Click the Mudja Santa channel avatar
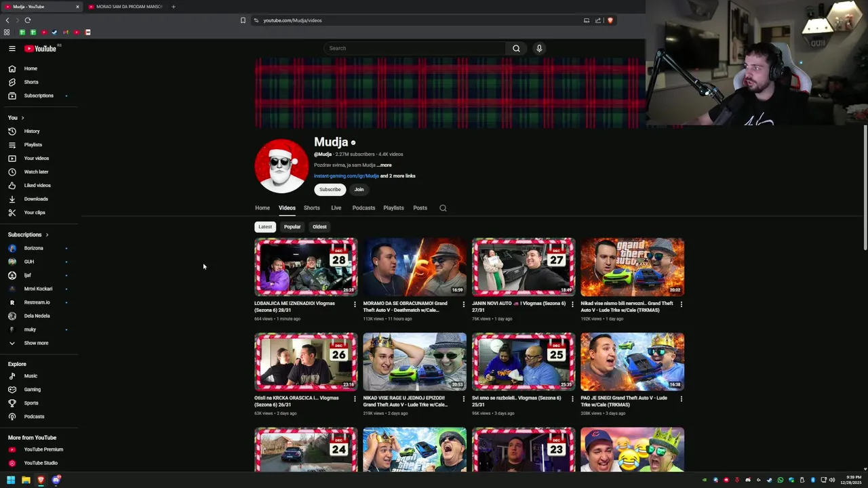Screen dimensions: 868x488 tap(281, 166)
